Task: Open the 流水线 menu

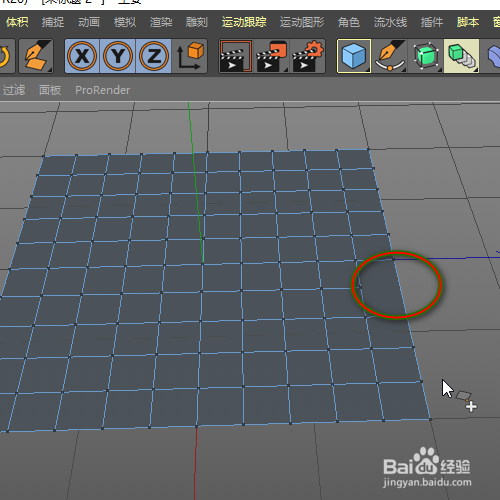Action: [x=390, y=22]
